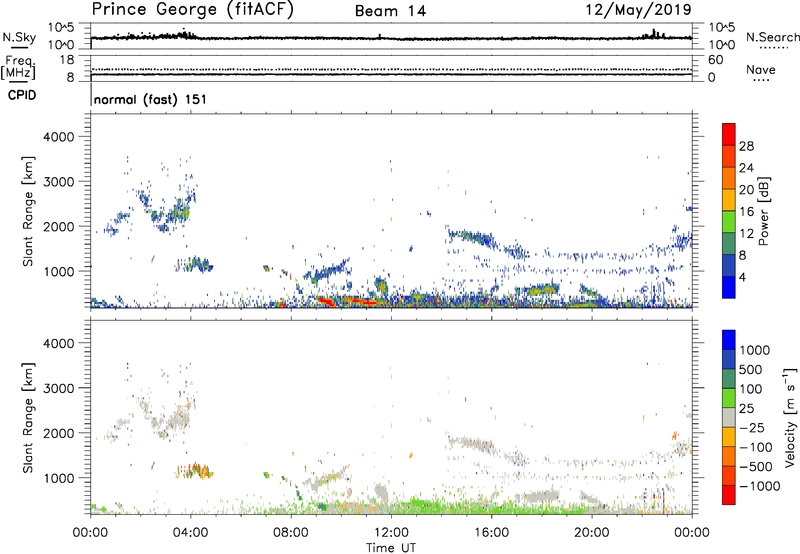Click the Nave legend label
The height and width of the screenshot is (554, 800).
tap(761, 70)
